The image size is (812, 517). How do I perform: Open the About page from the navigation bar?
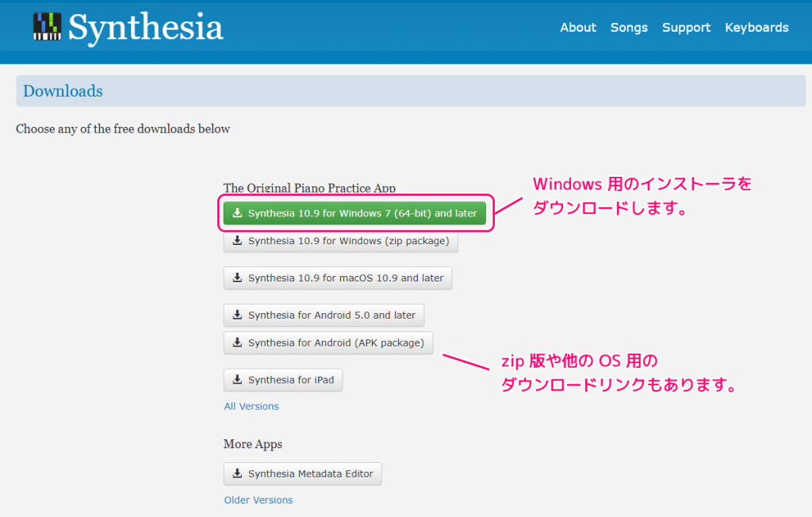point(578,27)
